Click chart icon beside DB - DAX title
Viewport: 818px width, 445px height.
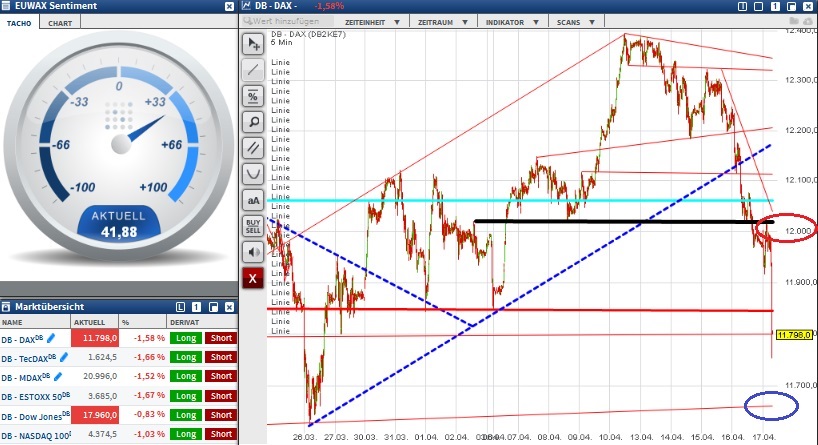click(247, 6)
